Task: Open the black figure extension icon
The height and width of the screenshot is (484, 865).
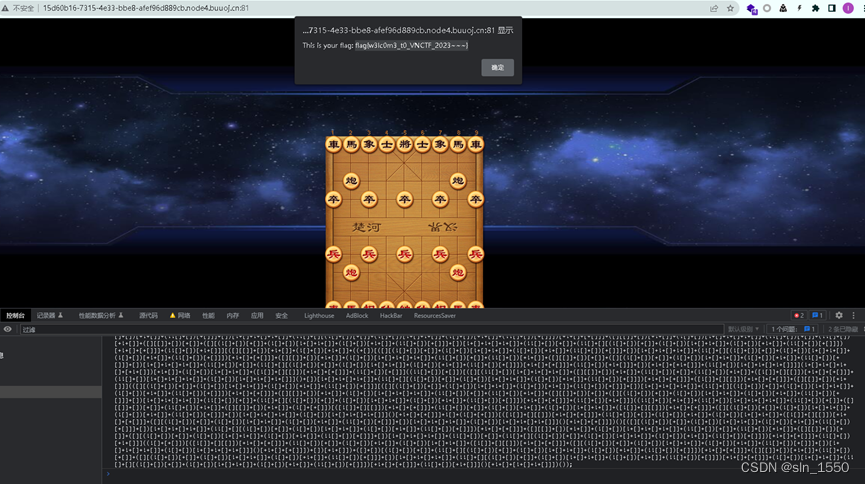Action: tap(783, 8)
